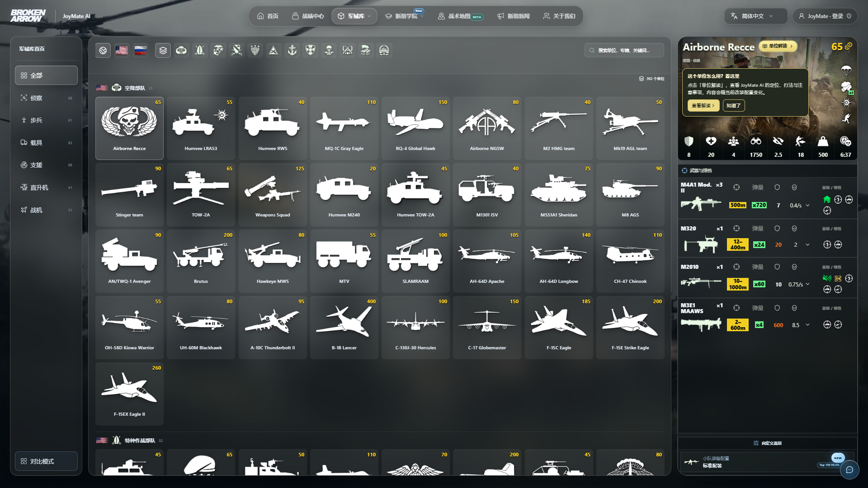Viewport: 868px width, 488px height.
Task: Select the F-15EX Eagle II unit card
Action: tap(129, 394)
